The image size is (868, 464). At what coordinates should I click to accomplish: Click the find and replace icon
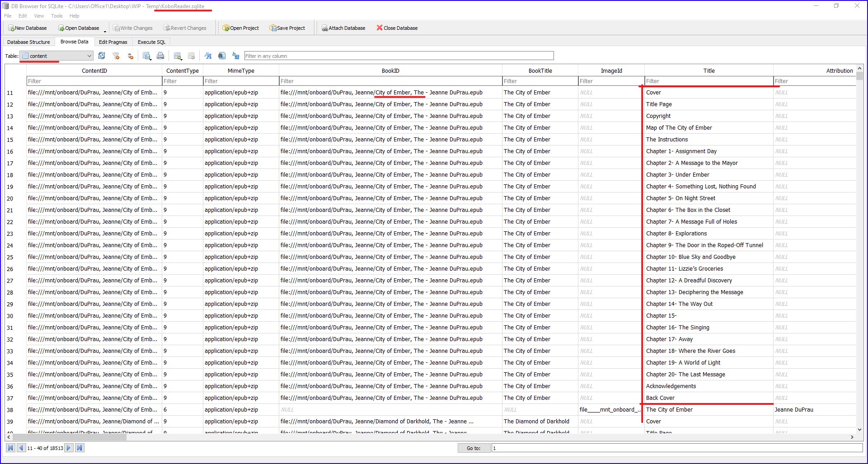[235, 56]
